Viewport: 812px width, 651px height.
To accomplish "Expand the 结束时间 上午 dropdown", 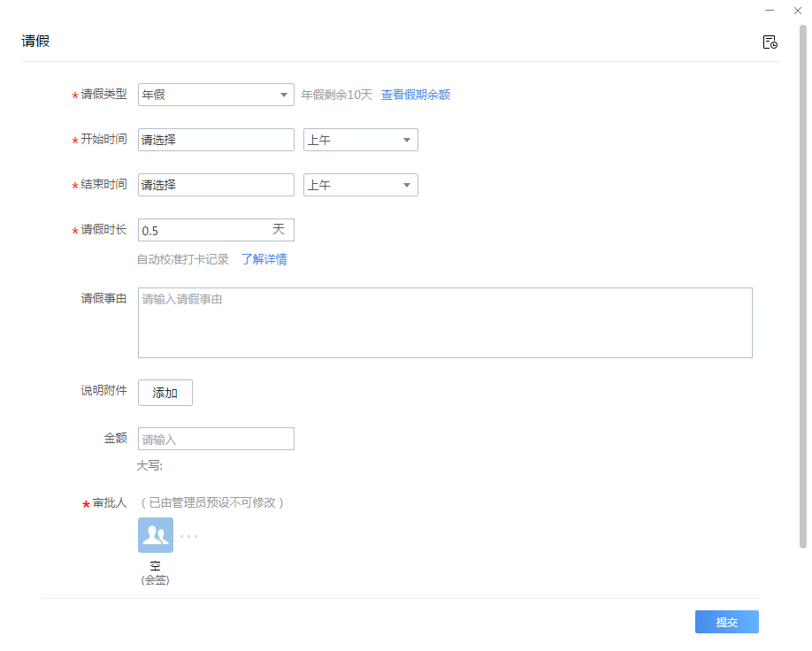I will (x=360, y=185).
